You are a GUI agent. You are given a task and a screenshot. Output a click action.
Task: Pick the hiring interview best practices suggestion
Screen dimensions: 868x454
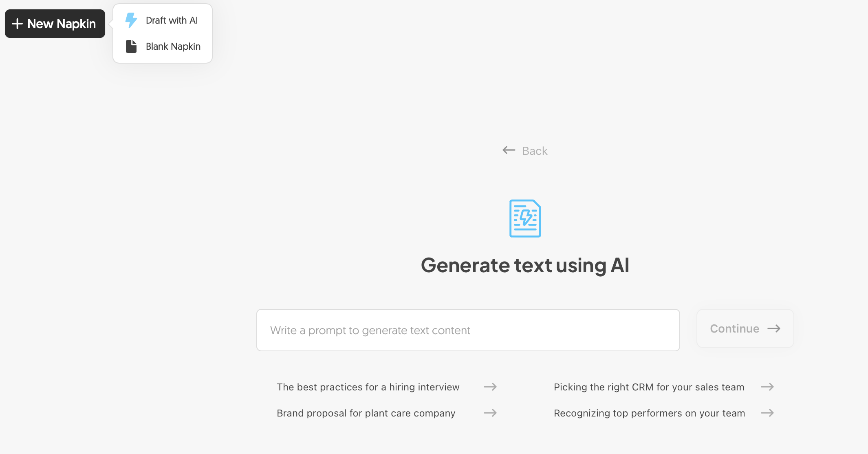pyautogui.click(x=368, y=387)
